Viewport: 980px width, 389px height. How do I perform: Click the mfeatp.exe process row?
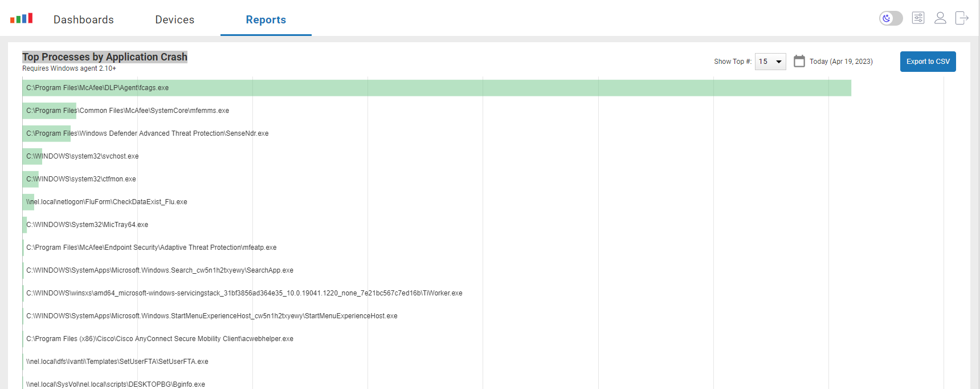pyautogui.click(x=151, y=248)
